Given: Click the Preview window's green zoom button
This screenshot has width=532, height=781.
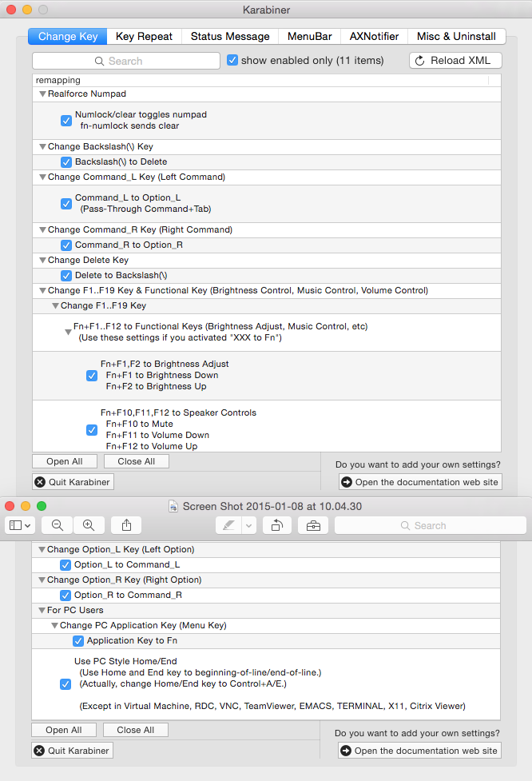Looking at the screenshot, I should tap(42, 506).
